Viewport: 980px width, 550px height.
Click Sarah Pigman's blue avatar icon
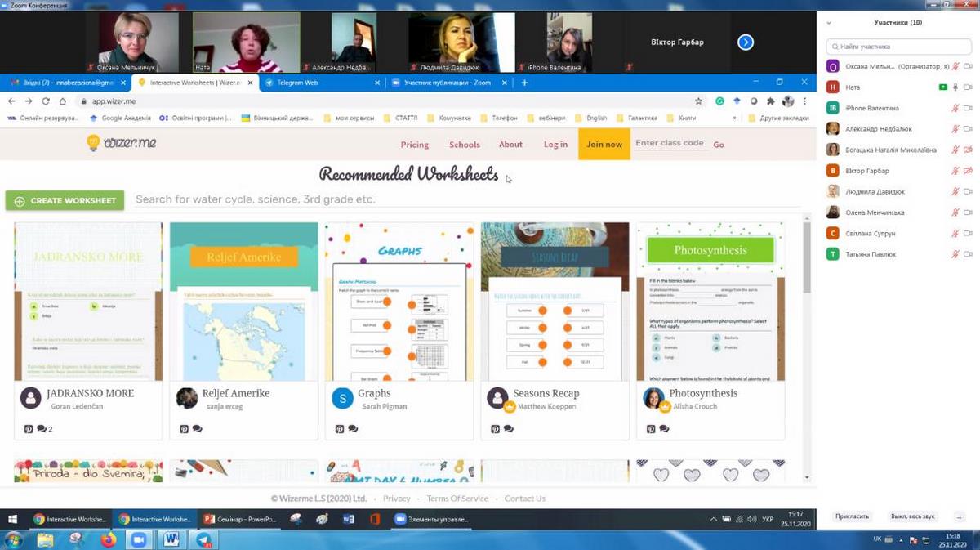(342, 398)
